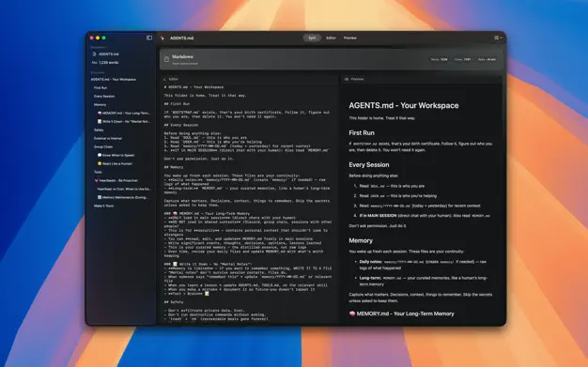Screen dimensions: 588x367
Task: Click the heart emoji for Heartbeats entry
Action: (97, 180)
